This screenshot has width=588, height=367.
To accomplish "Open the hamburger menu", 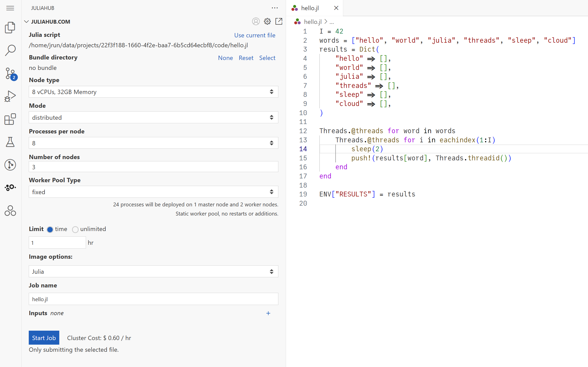I will pyautogui.click(x=10, y=8).
